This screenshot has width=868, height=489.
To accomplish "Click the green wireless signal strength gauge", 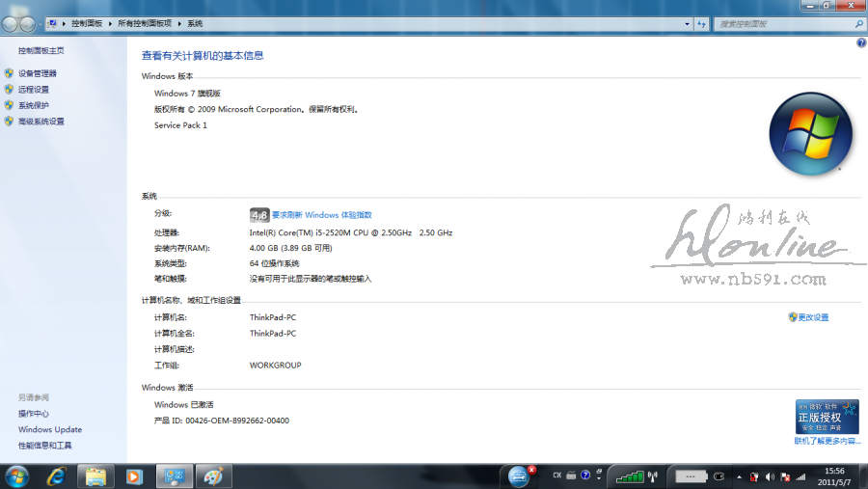I will coord(630,476).
